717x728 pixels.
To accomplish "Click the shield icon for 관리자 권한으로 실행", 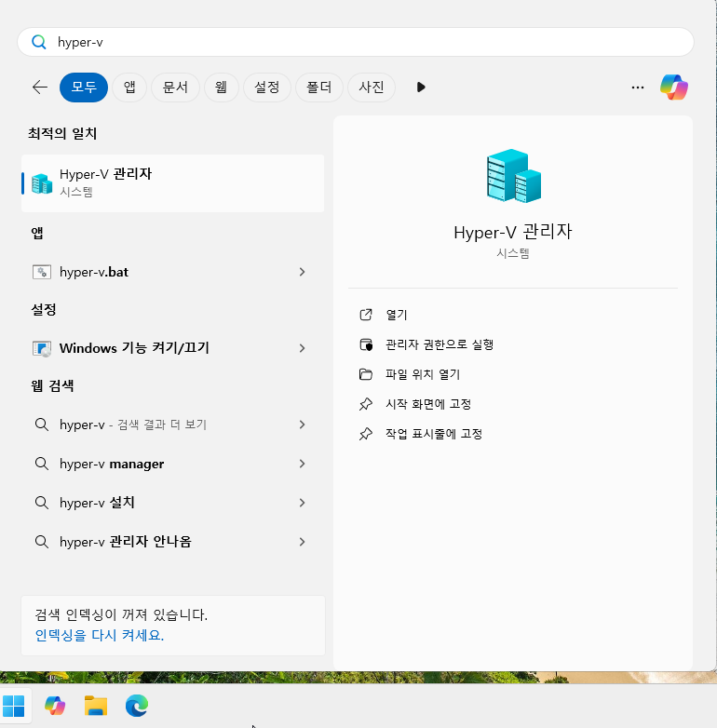I will click(366, 344).
